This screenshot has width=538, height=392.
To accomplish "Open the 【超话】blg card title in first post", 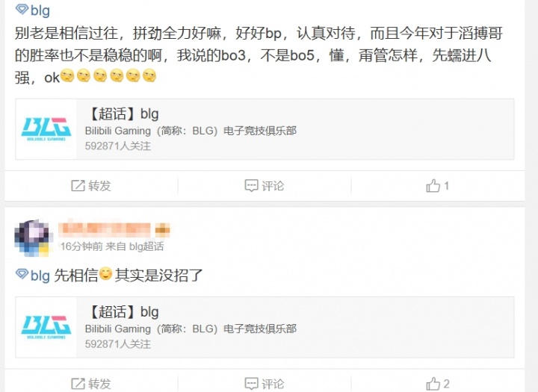I will (x=123, y=113).
